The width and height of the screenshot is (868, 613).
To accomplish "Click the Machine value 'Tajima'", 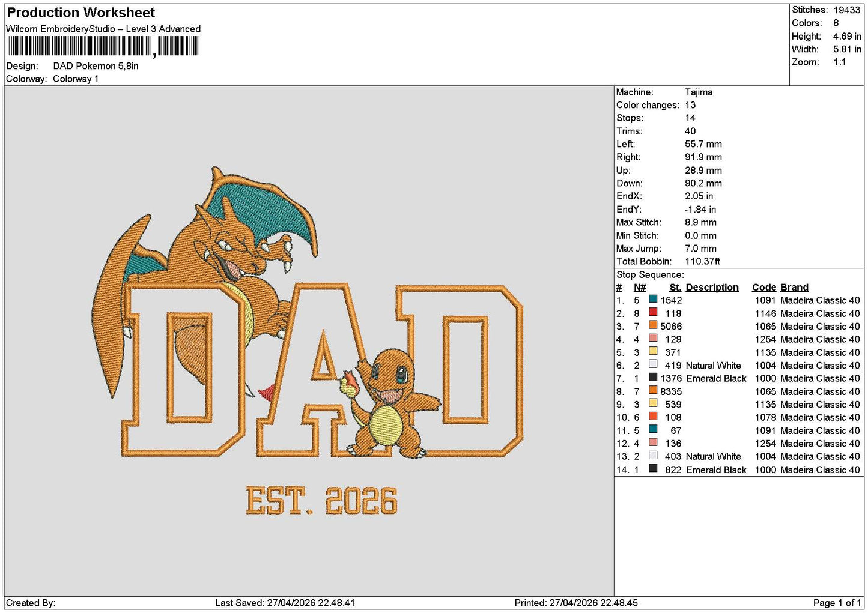I will (x=699, y=92).
